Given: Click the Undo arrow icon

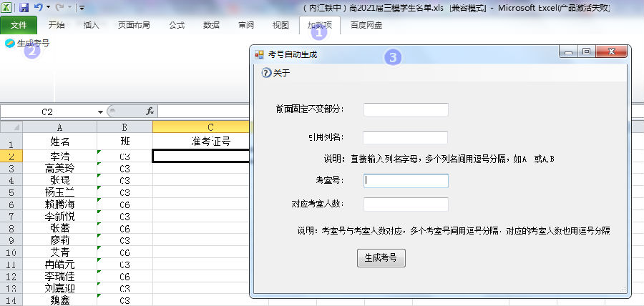Looking at the screenshot, I should 37,7.
